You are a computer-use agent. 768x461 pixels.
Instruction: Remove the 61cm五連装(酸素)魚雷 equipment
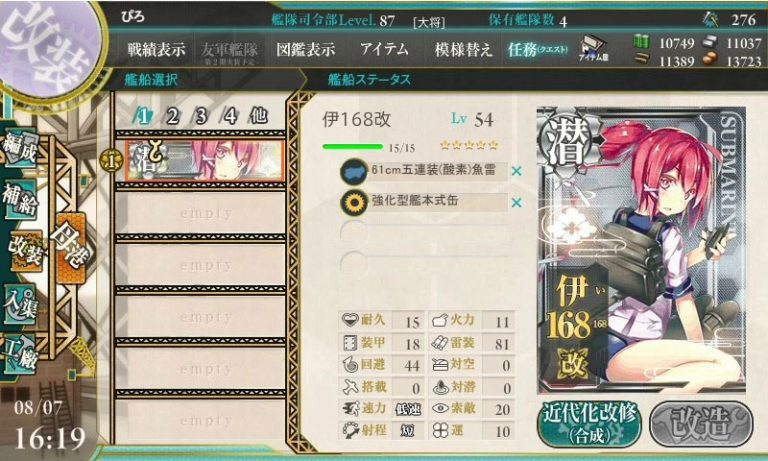(516, 171)
